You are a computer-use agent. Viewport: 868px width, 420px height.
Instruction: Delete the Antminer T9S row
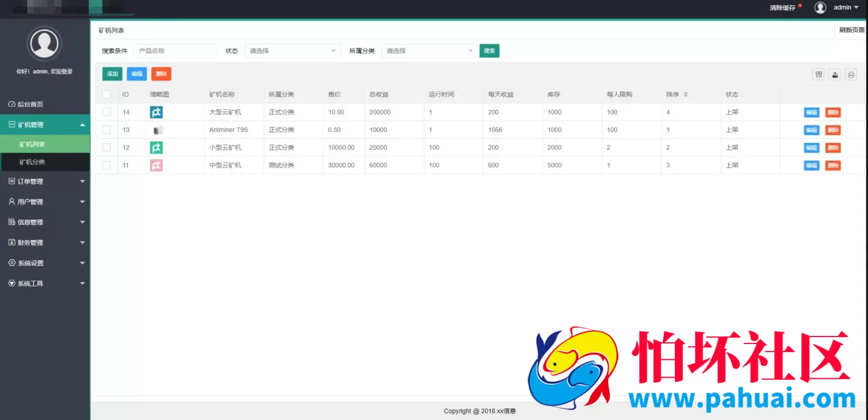(x=833, y=130)
